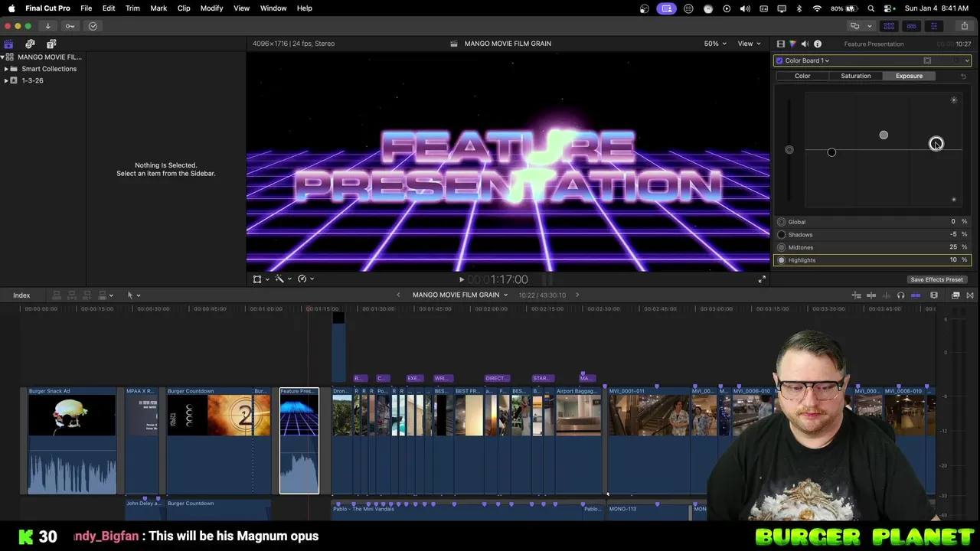The width and height of the screenshot is (980, 551).
Task: Switch to the Color tab
Action: click(x=802, y=76)
